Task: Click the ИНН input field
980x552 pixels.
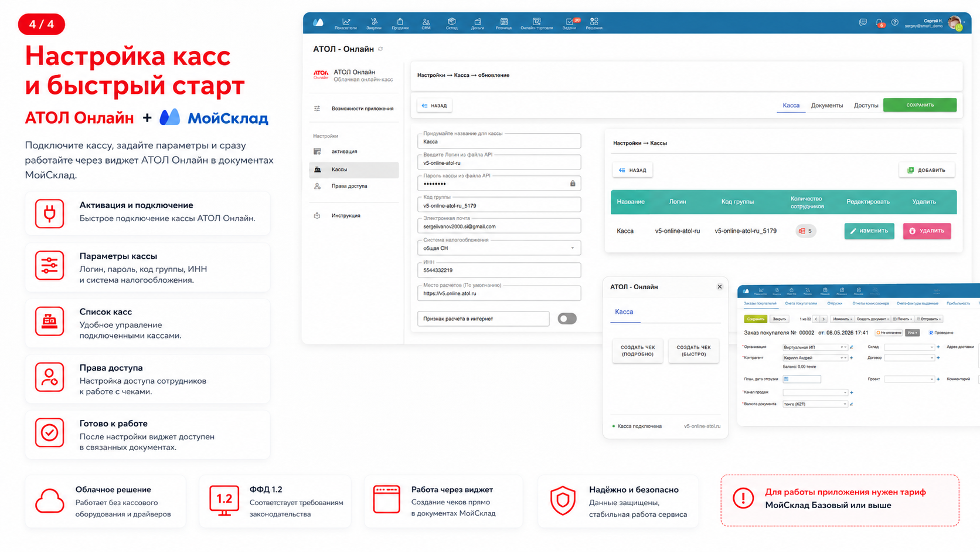Action: pyautogui.click(x=499, y=270)
